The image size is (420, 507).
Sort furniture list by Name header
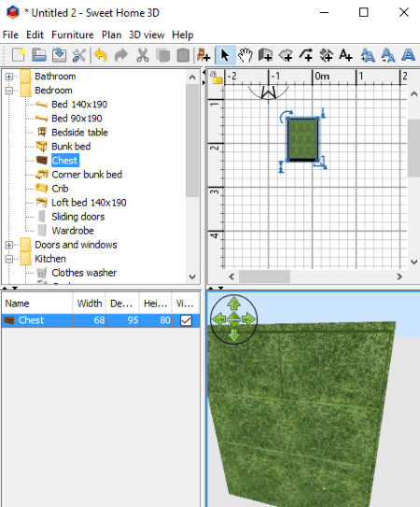coord(37,303)
